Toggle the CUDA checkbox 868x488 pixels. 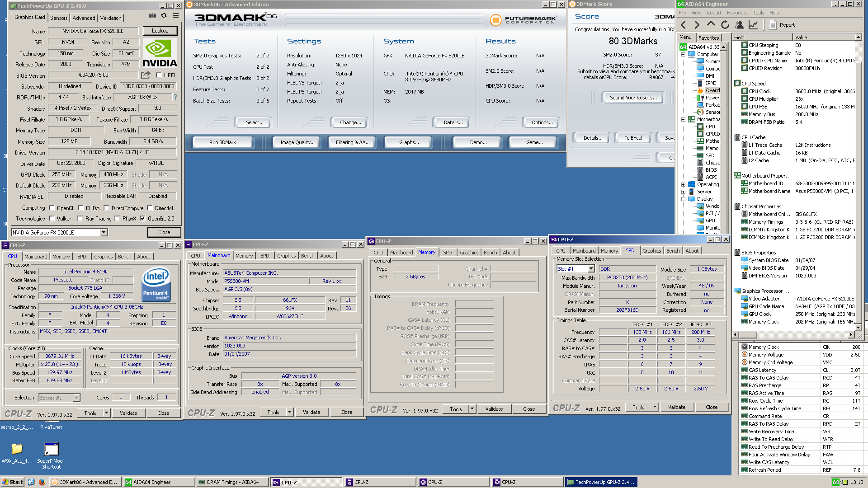[80, 208]
